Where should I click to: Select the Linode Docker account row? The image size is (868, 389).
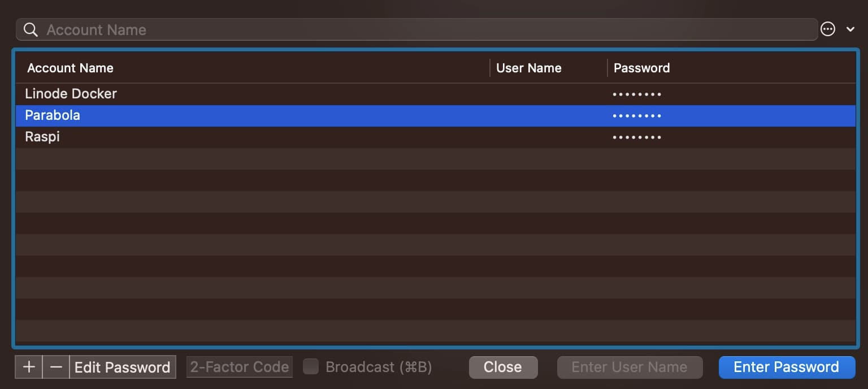point(435,94)
